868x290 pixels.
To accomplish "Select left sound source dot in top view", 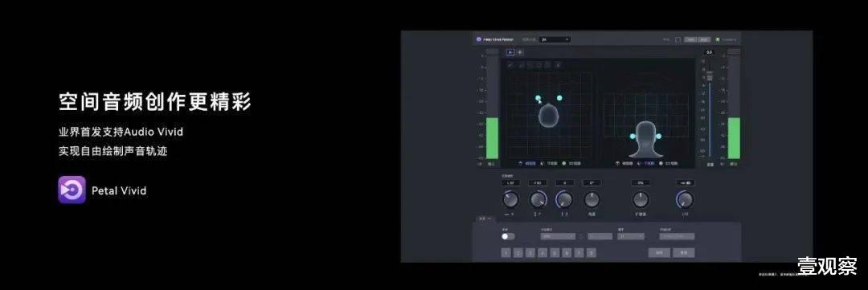I will [x=538, y=98].
